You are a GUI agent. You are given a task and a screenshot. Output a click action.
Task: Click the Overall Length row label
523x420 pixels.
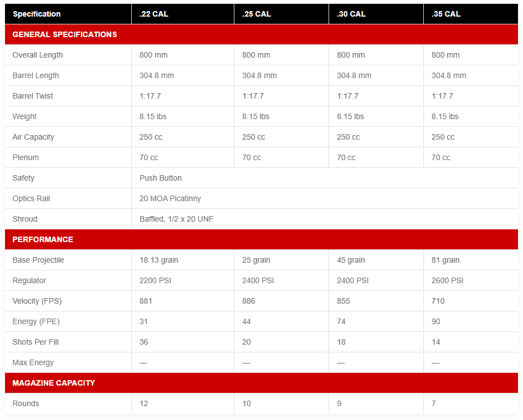(38, 55)
